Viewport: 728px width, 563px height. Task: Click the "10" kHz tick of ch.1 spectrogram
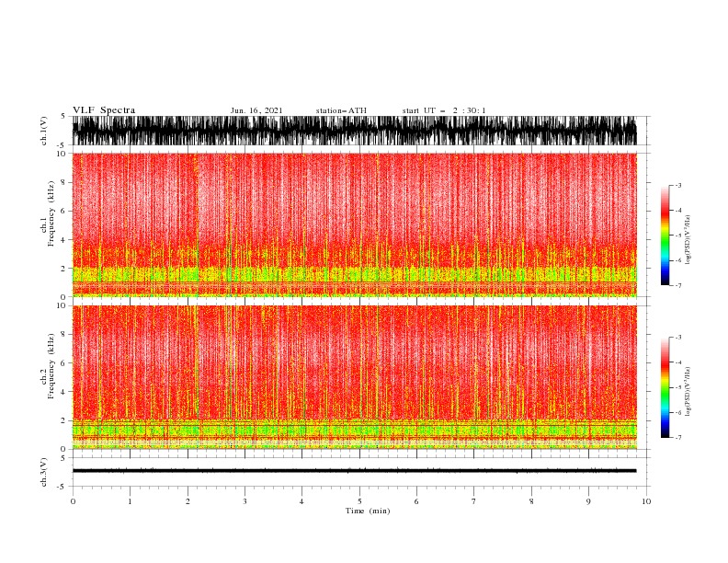(62, 154)
